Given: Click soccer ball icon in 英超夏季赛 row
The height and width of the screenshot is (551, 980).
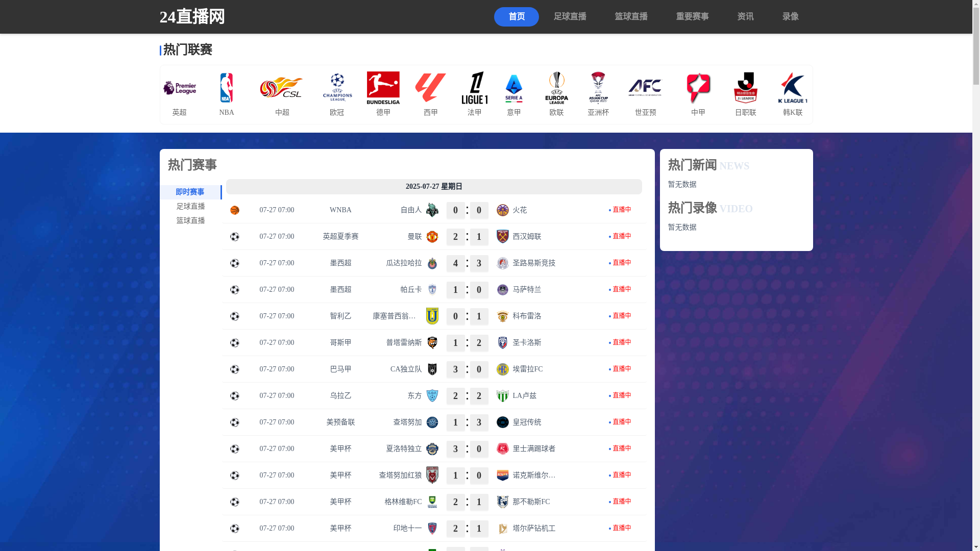Looking at the screenshot, I should tap(235, 237).
